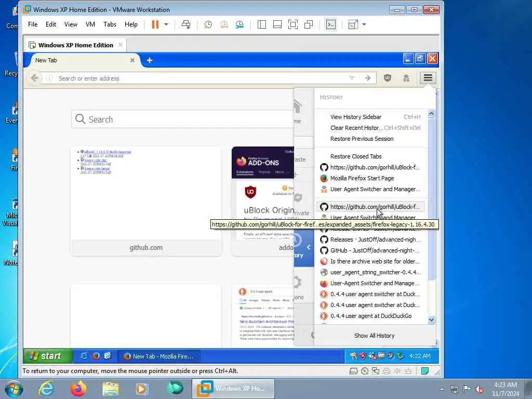The image size is (532, 399).
Task: Open GitHub - JustOff/advanced-night history entry
Action: pyautogui.click(x=371, y=250)
